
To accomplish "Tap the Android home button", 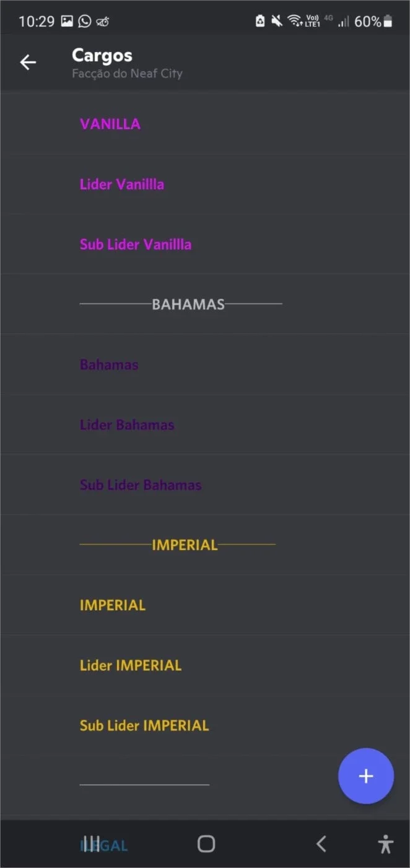I will click(x=206, y=843).
